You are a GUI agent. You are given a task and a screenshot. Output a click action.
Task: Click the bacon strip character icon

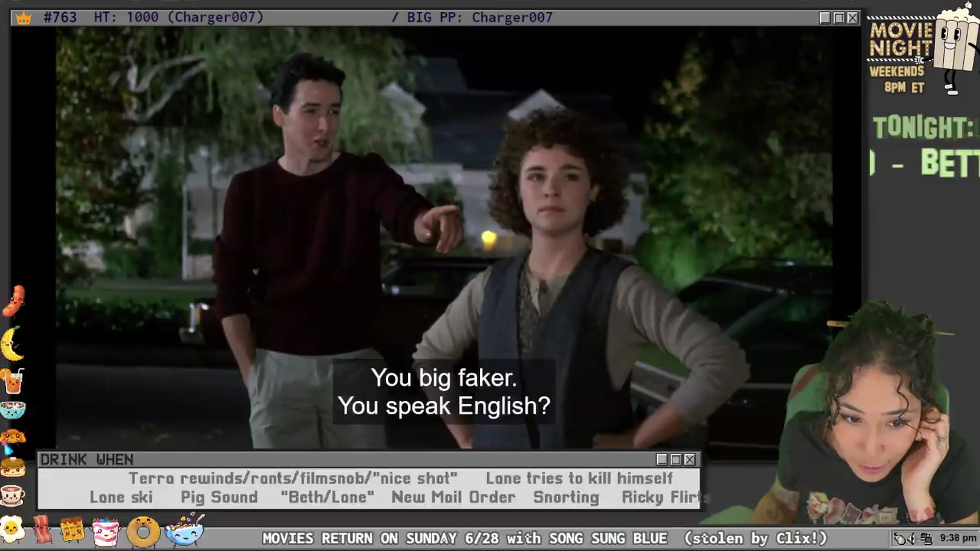click(42, 530)
